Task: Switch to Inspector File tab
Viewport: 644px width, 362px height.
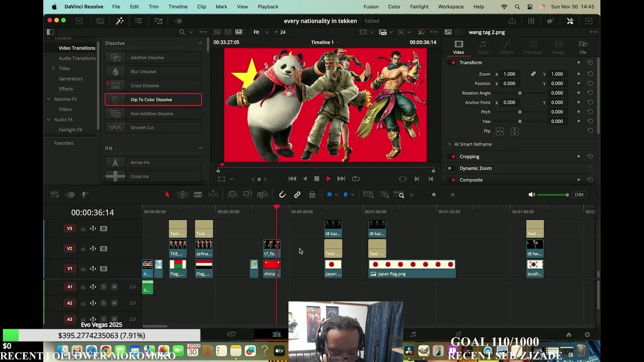Action: [x=583, y=48]
